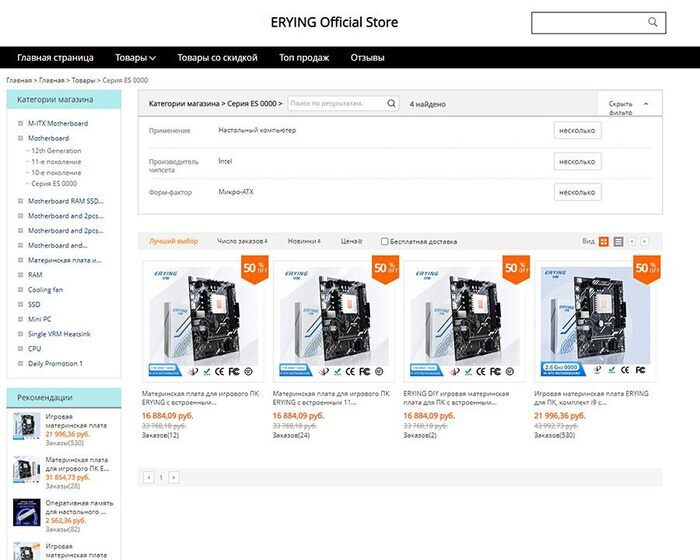Go to next page arrow near view icons
The image size is (700, 560).
(644, 242)
